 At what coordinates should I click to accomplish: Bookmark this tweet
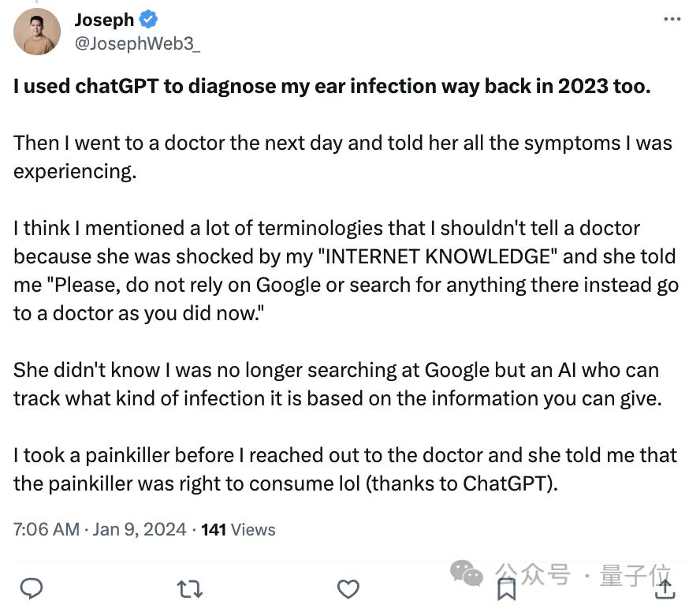(507, 589)
